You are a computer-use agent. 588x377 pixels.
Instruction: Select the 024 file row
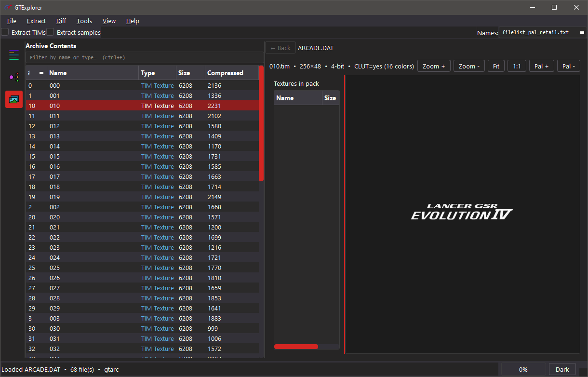click(x=142, y=257)
